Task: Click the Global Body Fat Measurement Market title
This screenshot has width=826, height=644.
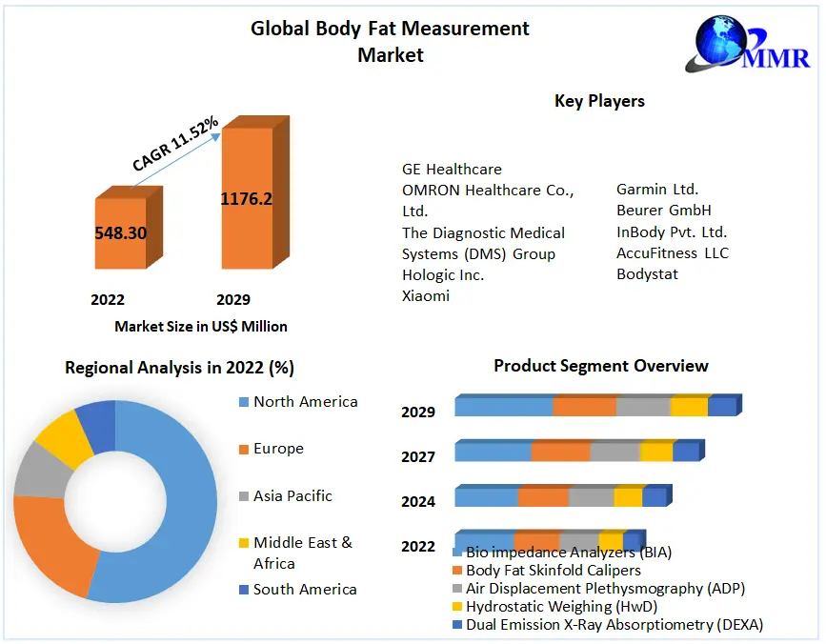Action: point(390,41)
